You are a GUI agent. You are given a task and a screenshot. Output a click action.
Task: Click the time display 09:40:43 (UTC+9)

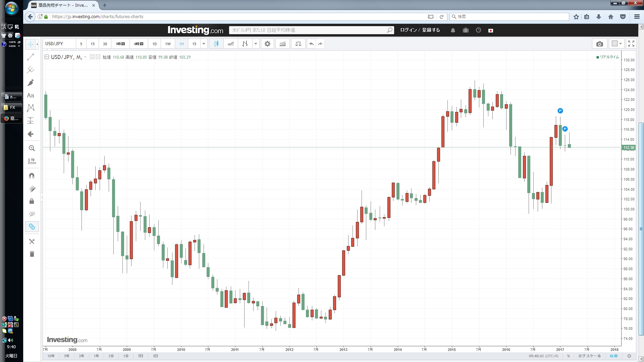544,356
